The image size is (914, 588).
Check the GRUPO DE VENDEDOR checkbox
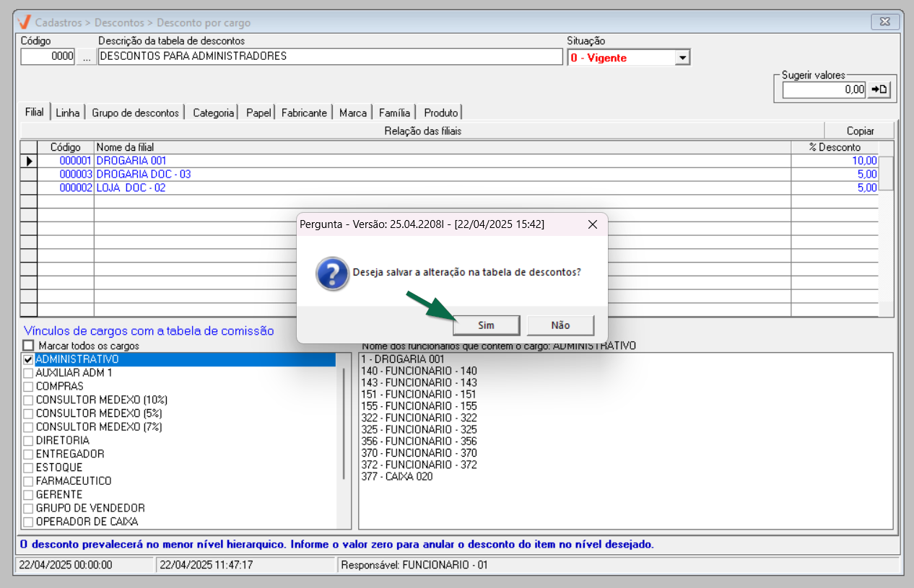click(x=28, y=508)
